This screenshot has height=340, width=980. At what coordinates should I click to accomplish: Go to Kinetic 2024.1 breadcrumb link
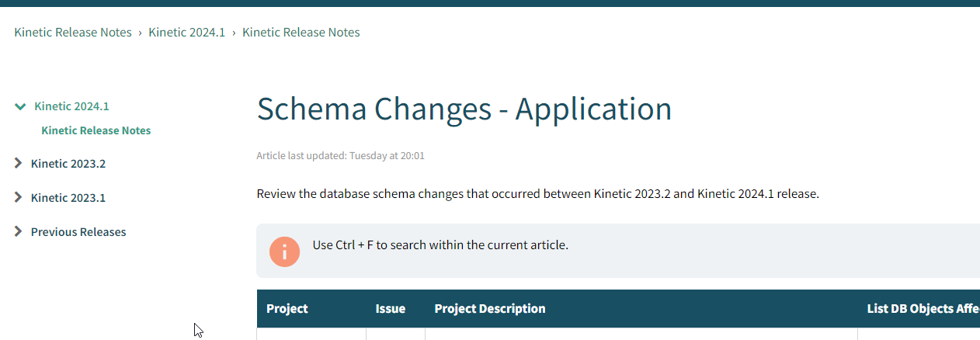(187, 33)
